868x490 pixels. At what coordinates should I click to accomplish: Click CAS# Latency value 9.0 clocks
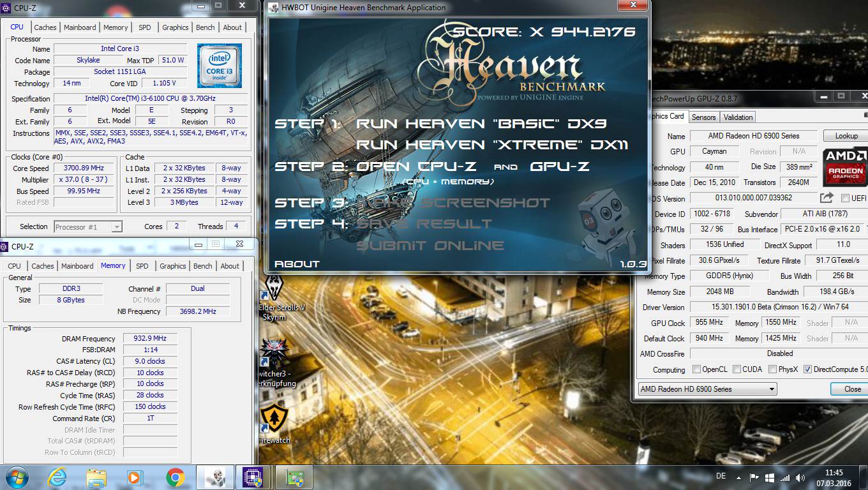point(151,361)
